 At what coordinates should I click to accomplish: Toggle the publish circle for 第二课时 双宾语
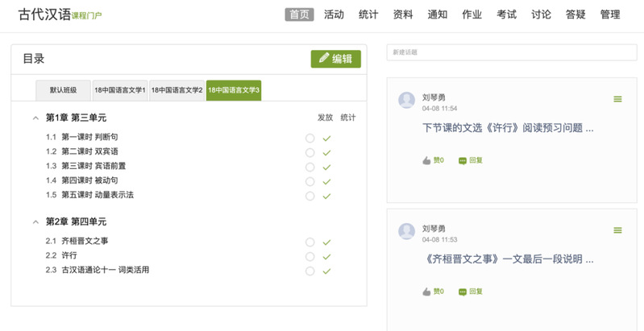click(x=310, y=153)
